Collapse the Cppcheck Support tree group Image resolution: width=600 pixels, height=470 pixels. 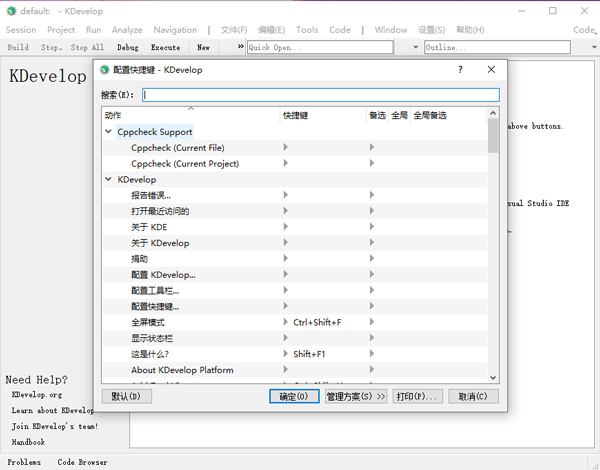click(109, 132)
